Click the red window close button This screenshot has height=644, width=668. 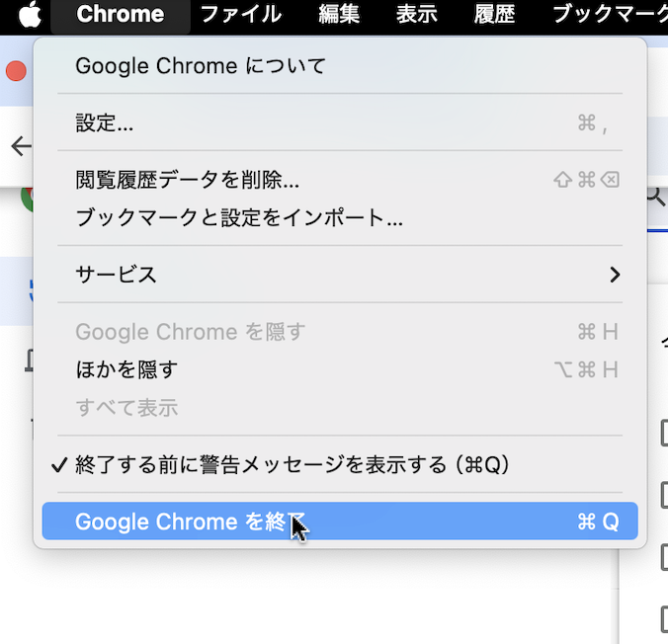(16, 71)
